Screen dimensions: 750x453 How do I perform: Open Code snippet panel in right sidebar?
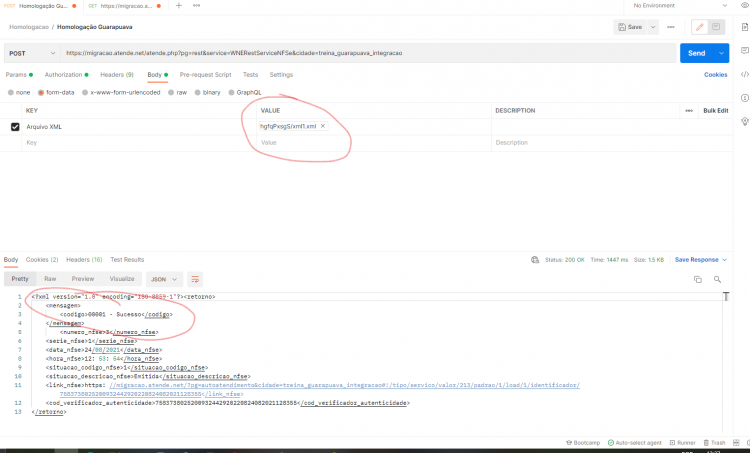(745, 74)
